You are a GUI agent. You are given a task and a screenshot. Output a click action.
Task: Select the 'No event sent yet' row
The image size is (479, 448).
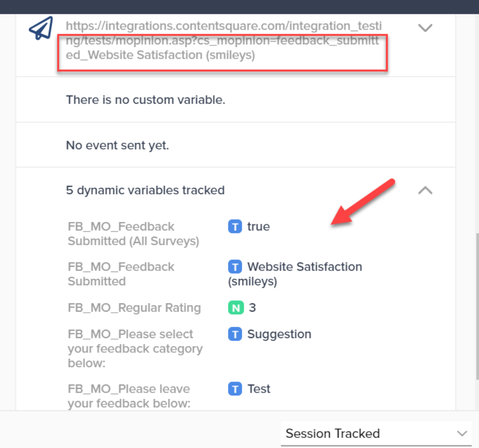(236, 145)
